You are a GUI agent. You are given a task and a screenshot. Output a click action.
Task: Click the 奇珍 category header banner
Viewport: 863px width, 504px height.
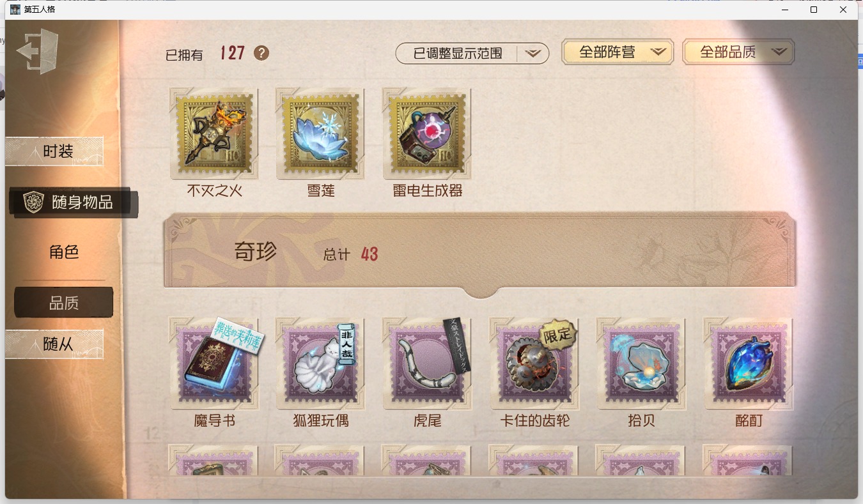click(x=479, y=253)
